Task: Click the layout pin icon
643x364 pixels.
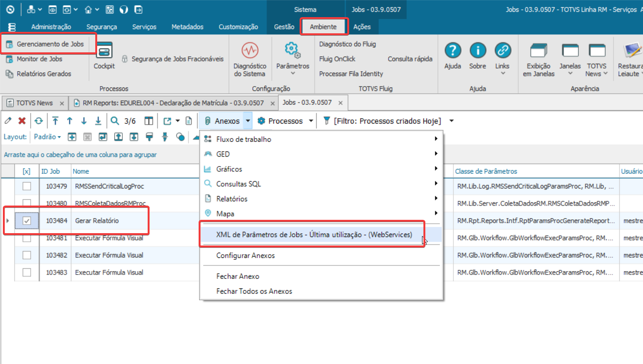Action: (x=165, y=137)
